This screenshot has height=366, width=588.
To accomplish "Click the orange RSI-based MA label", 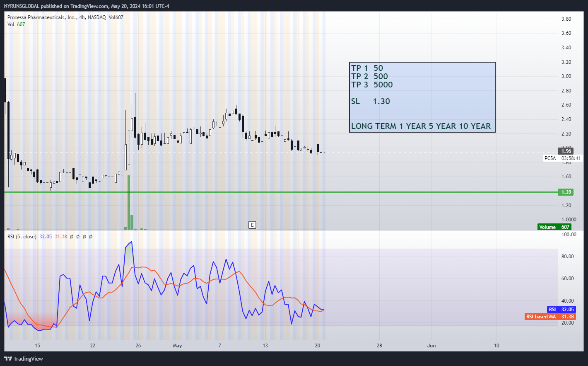I will (x=541, y=316).
